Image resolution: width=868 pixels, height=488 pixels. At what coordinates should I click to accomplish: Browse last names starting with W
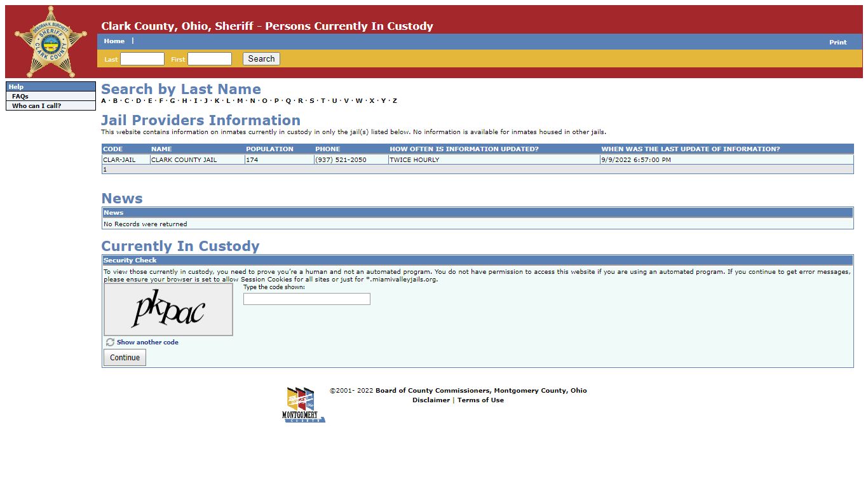click(x=359, y=100)
